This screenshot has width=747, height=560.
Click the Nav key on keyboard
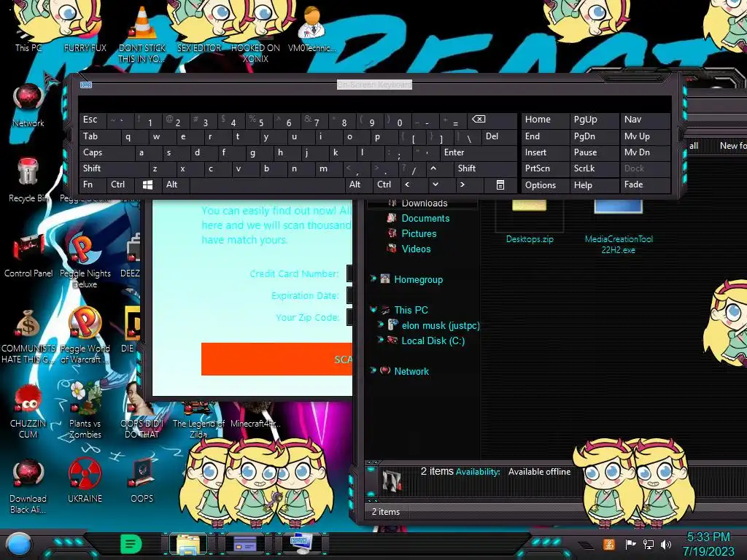tap(645, 120)
